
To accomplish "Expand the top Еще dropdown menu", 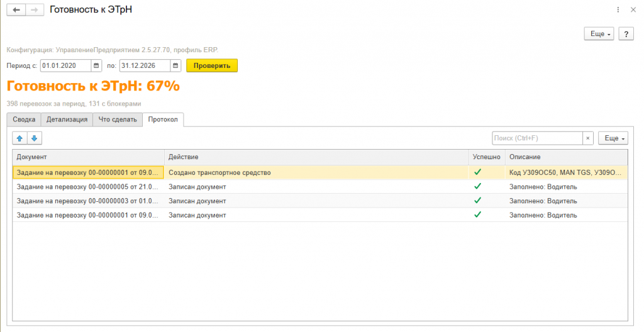I will (599, 34).
